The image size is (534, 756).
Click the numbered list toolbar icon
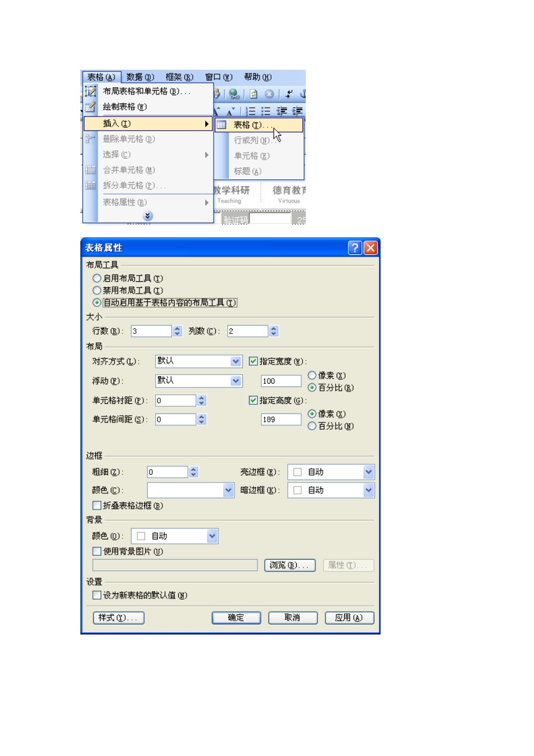click(251, 111)
